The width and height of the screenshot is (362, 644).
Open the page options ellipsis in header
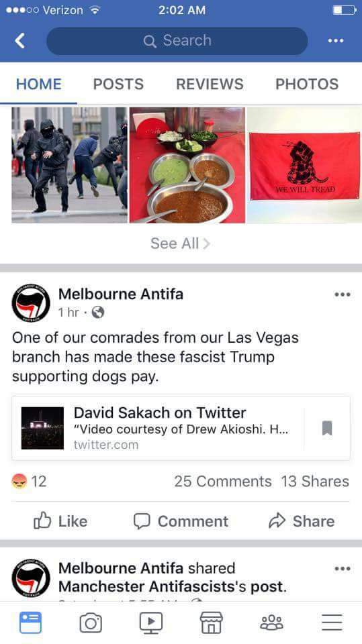pyautogui.click(x=336, y=41)
